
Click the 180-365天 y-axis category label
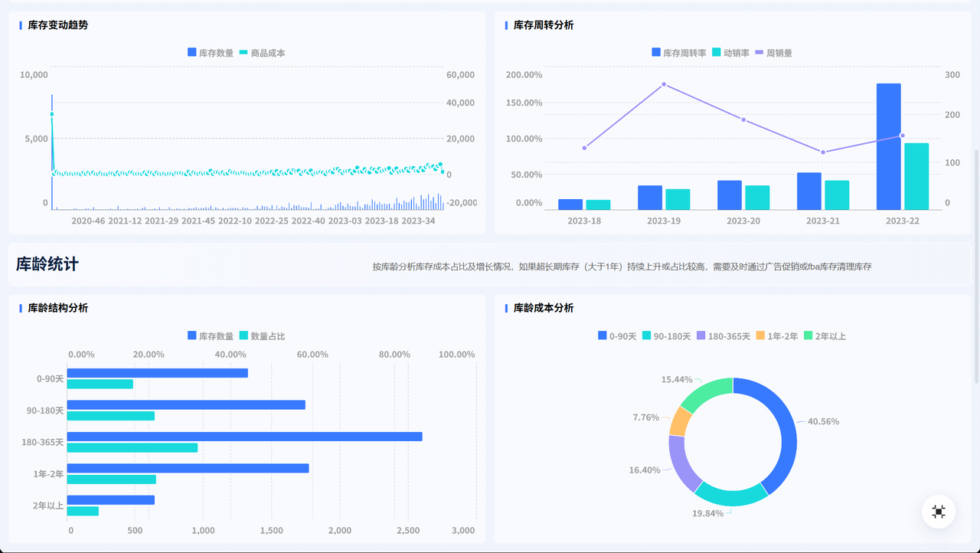tap(43, 442)
